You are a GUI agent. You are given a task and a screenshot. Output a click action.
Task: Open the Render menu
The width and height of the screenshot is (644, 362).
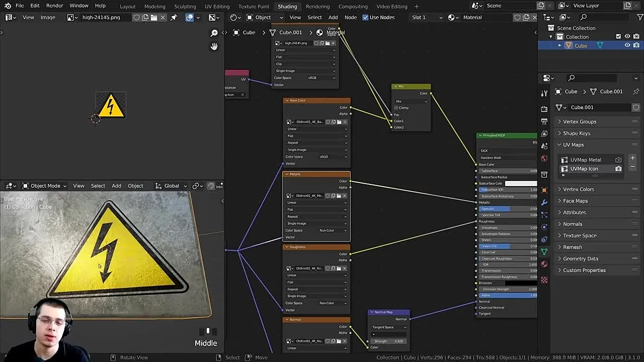tap(55, 6)
